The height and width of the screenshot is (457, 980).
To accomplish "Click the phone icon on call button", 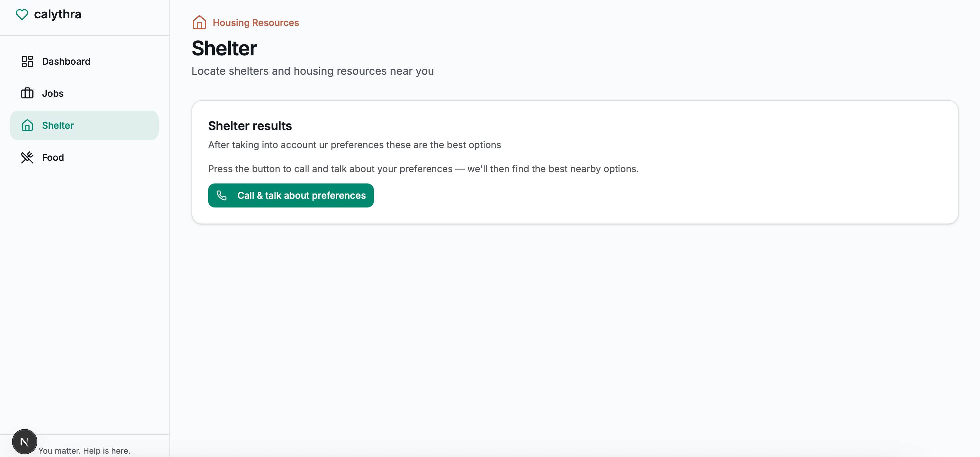I will point(221,195).
